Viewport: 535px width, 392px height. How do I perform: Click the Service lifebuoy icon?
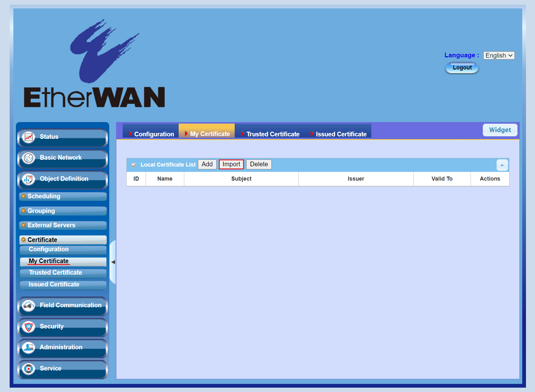(x=29, y=369)
